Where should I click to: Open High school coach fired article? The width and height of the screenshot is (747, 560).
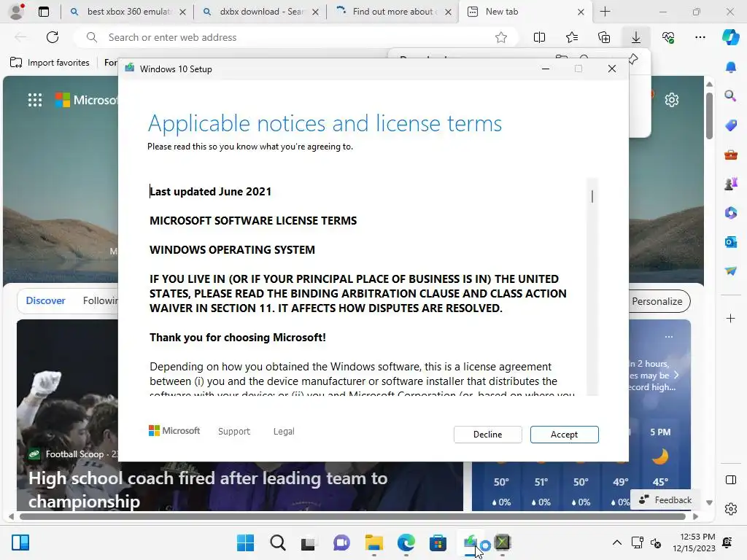[x=208, y=489]
